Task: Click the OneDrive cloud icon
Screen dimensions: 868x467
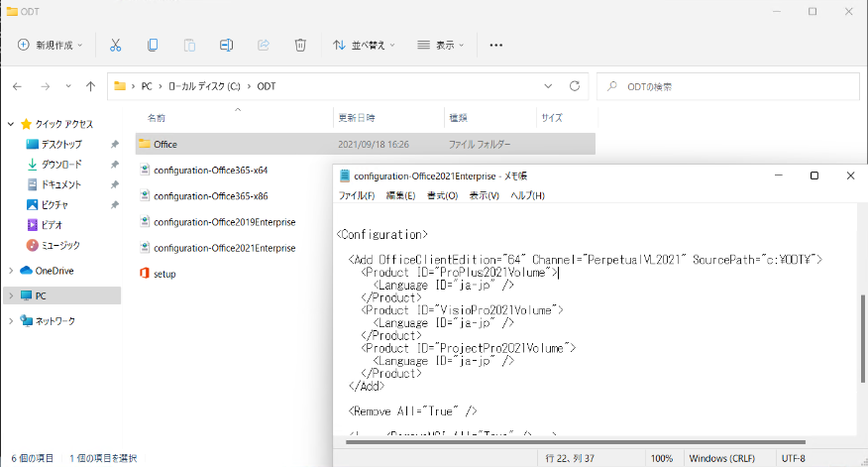Action: pos(26,271)
